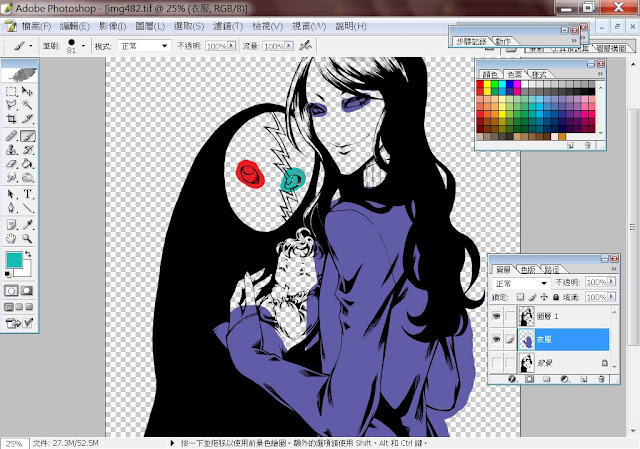
Task: Select the Dodge tool
Action: 27,178
